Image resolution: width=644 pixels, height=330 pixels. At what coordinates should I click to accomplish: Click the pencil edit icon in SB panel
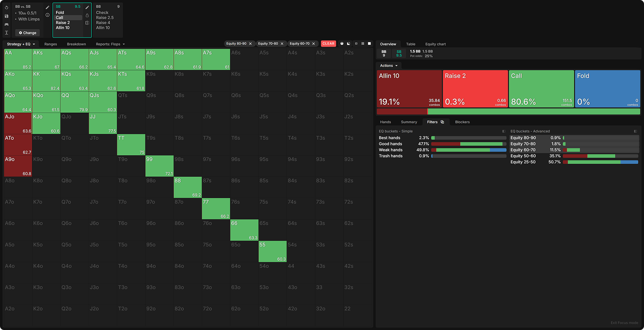click(87, 7)
